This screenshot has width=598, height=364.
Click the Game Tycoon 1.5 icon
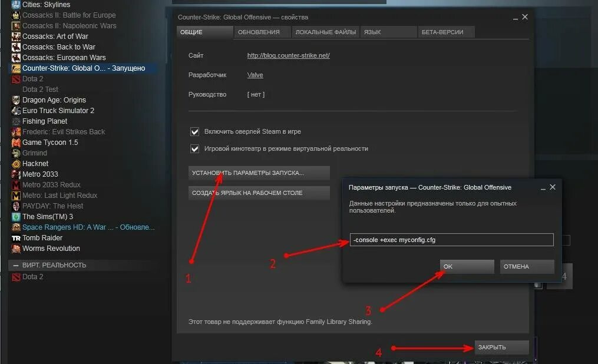pyautogui.click(x=16, y=143)
